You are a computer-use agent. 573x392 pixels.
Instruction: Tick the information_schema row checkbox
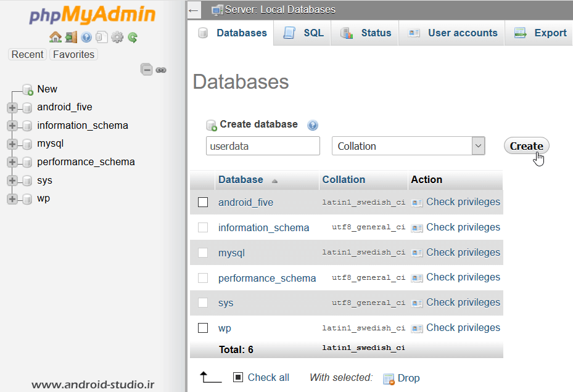[x=203, y=227]
